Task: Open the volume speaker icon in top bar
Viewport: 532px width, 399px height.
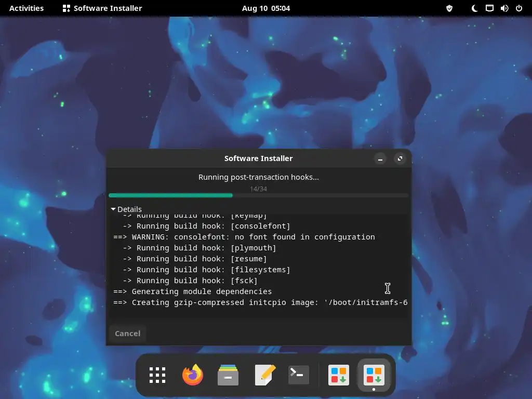Action: (504, 8)
